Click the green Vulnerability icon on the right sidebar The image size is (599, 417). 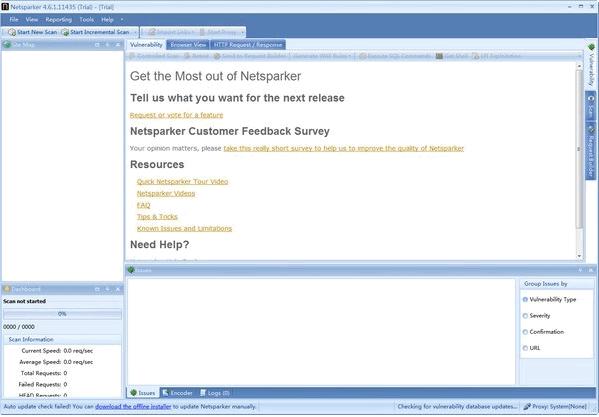(x=591, y=47)
